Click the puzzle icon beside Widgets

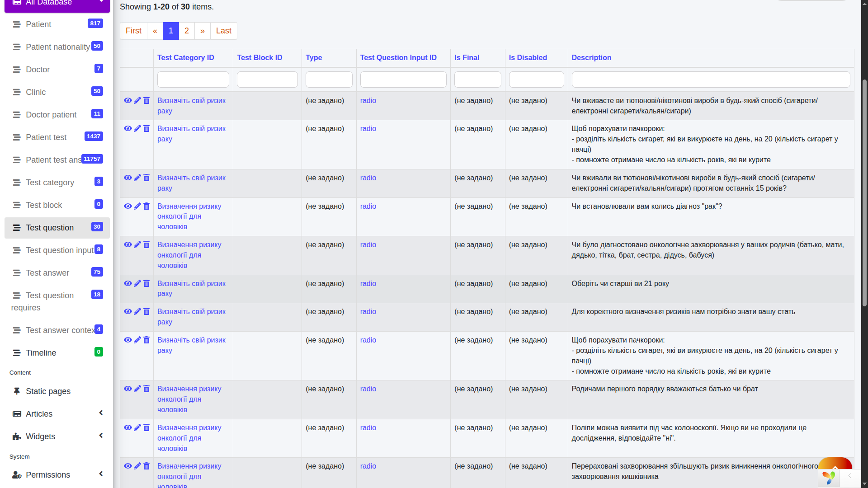tap(17, 436)
